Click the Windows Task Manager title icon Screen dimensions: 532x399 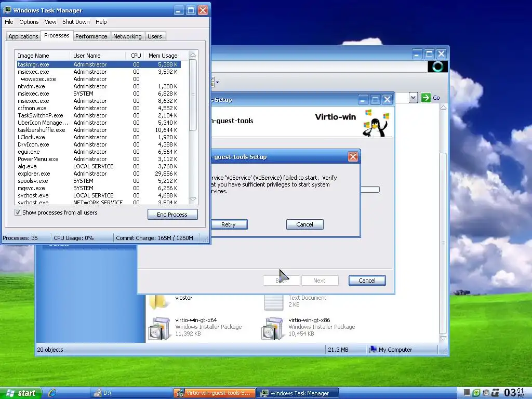click(7, 10)
